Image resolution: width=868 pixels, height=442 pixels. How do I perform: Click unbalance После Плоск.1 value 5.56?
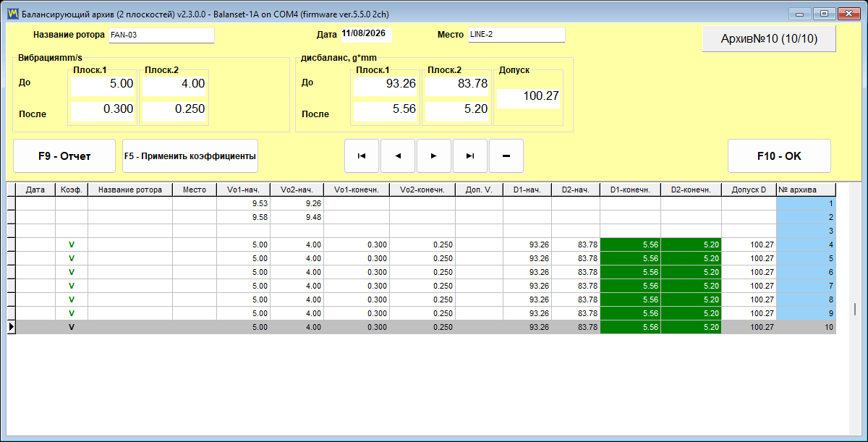(385, 110)
